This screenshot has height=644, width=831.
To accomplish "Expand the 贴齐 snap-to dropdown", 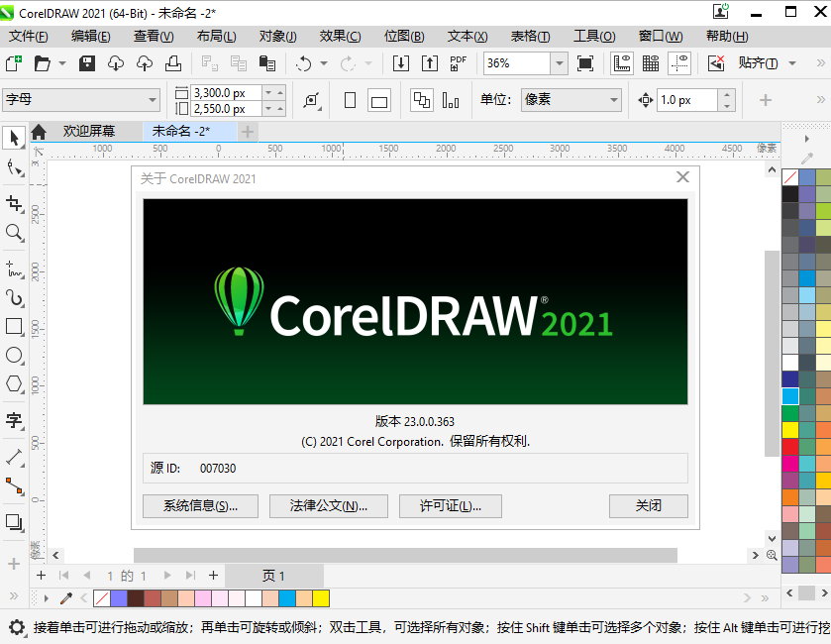I will [792, 63].
